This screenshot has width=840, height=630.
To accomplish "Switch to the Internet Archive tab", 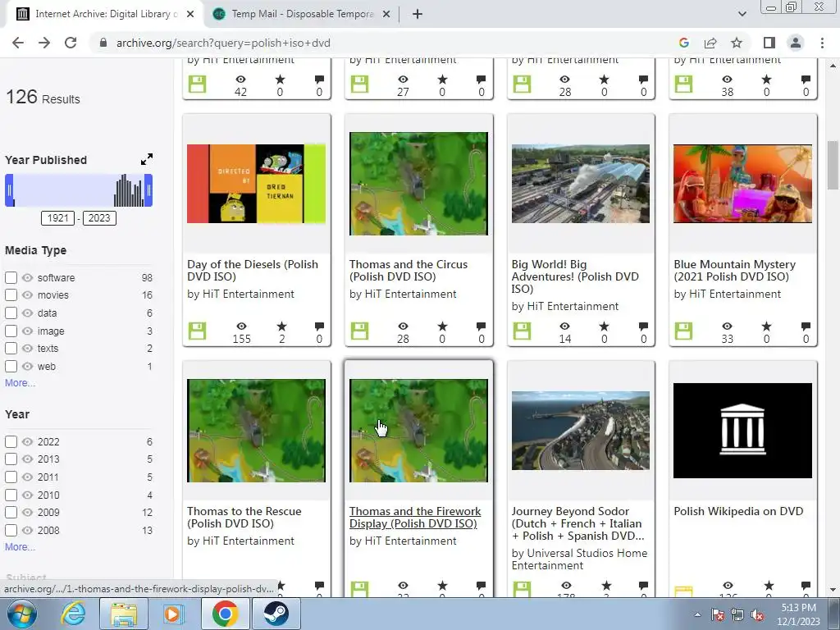I will (106, 15).
